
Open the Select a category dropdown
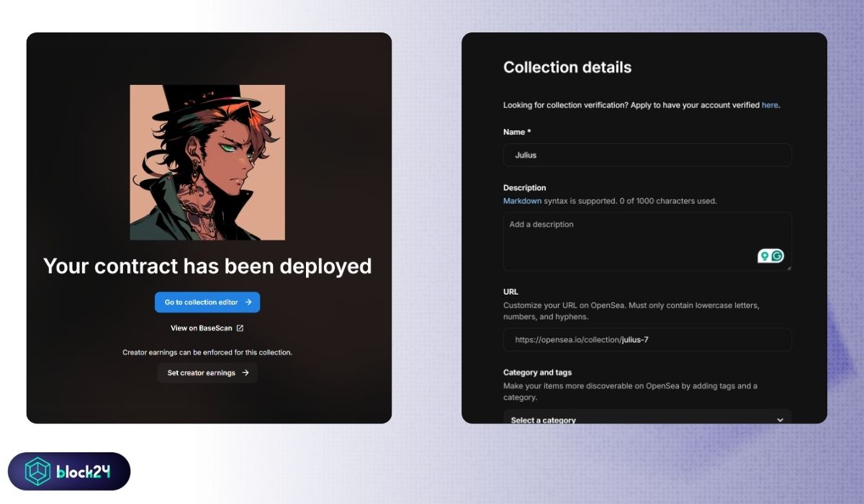647,417
